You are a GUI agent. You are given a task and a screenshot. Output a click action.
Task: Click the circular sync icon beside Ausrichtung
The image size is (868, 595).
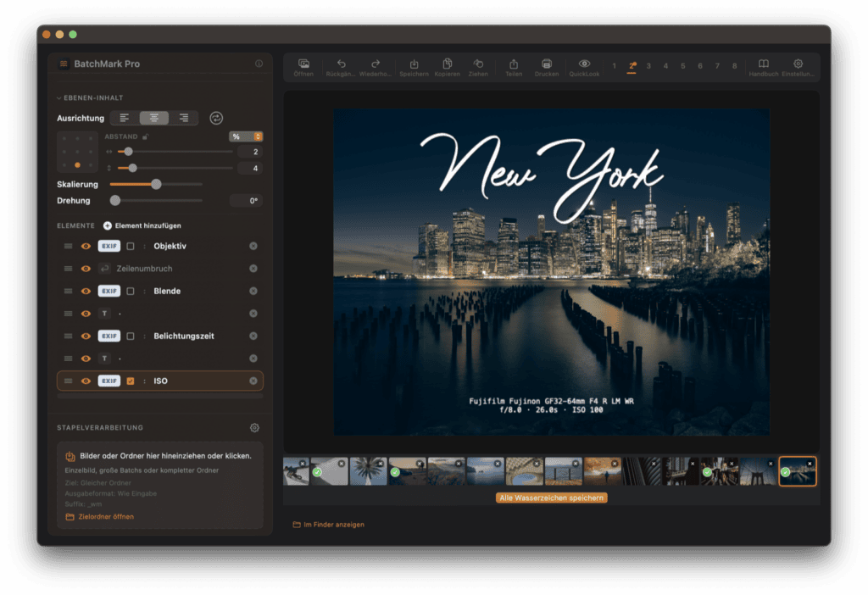click(x=216, y=118)
